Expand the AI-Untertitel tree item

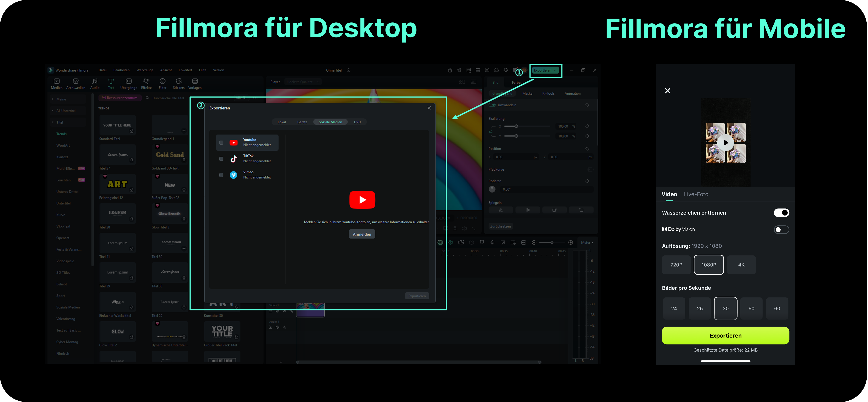pyautogui.click(x=53, y=111)
